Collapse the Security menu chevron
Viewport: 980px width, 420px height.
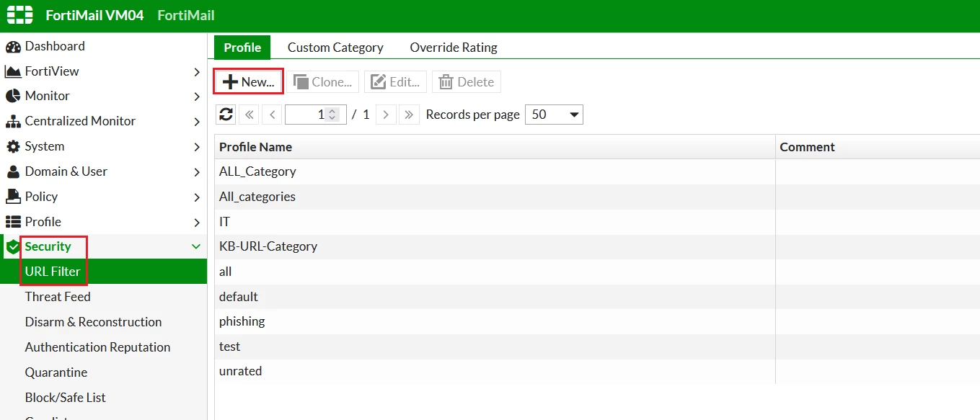[196, 246]
